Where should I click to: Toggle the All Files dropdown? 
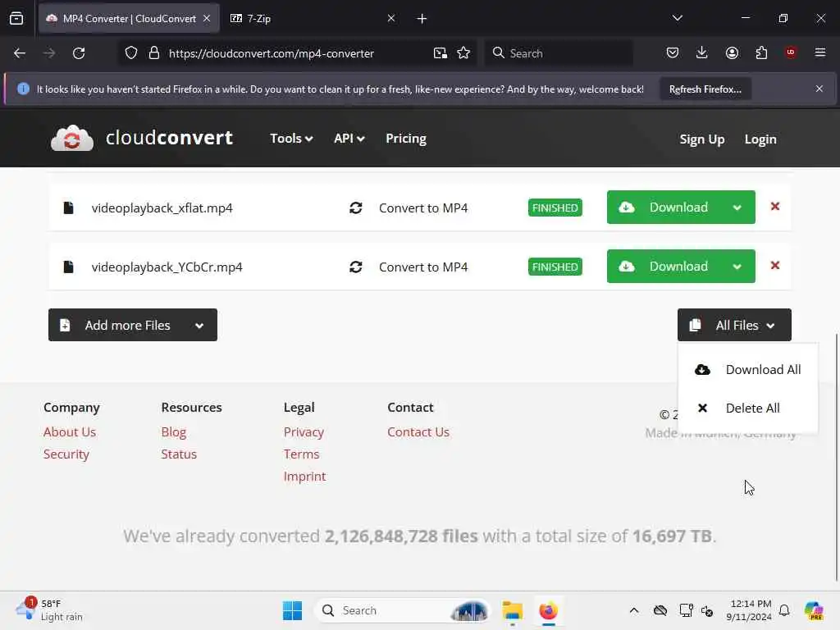[x=734, y=325]
